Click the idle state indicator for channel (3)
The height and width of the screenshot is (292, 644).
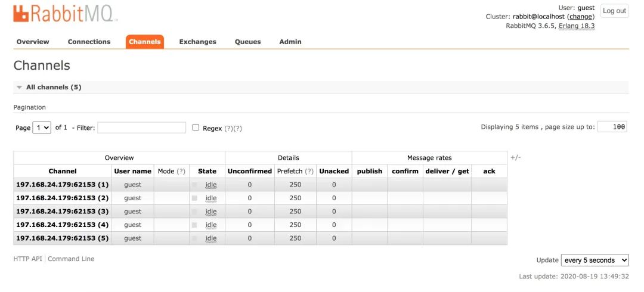pyautogui.click(x=210, y=212)
